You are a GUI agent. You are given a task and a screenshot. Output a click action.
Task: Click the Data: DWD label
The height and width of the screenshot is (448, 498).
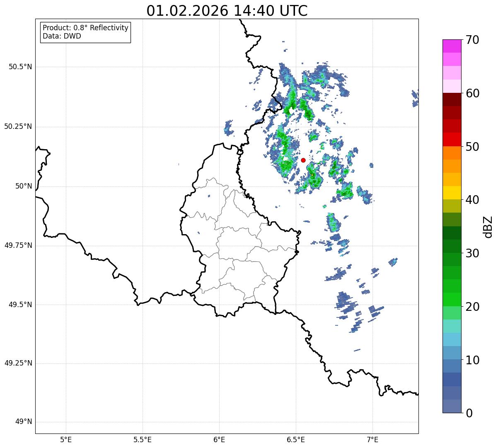point(62,36)
